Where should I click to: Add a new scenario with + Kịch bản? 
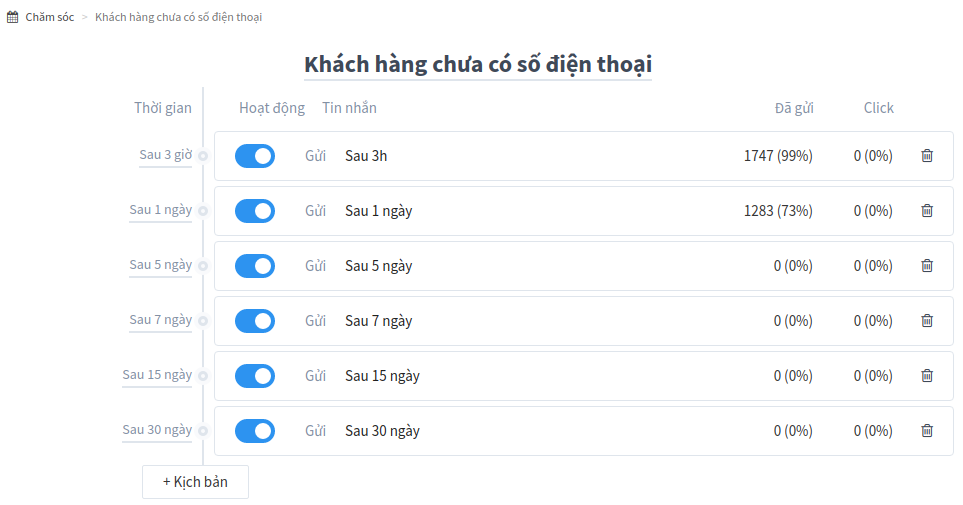pos(195,482)
